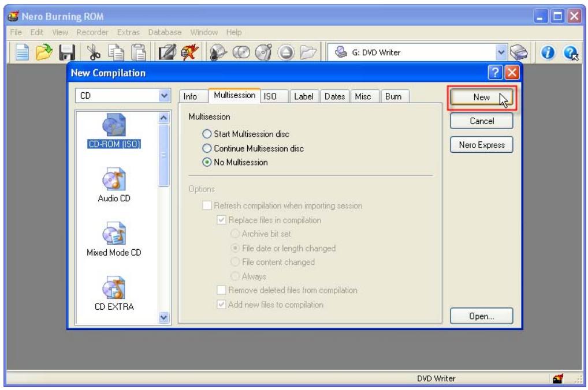Click the Eject disc icon
Screen dimensions: 588x390
coord(286,52)
